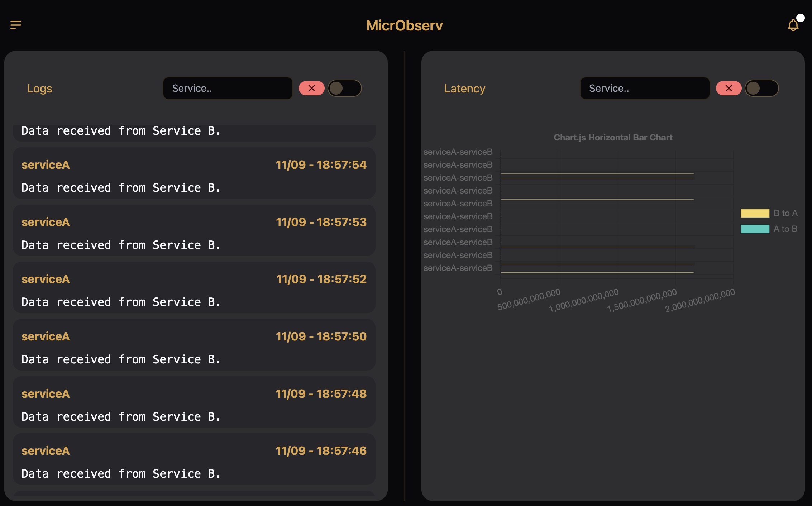Select log entry at 18:57:52

pyautogui.click(x=194, y=287)
